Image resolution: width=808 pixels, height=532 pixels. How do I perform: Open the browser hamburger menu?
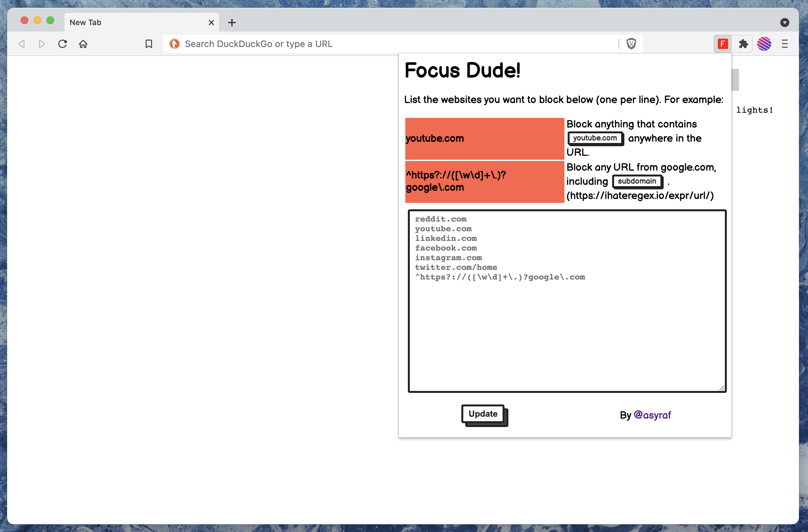[x=784, y=44]
